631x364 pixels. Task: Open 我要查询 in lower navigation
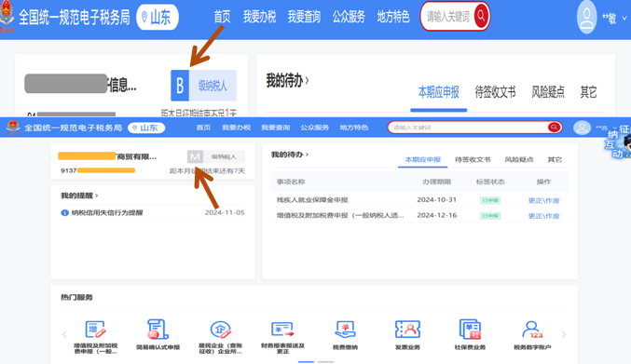pyautogui.click(x=276, y=128)
